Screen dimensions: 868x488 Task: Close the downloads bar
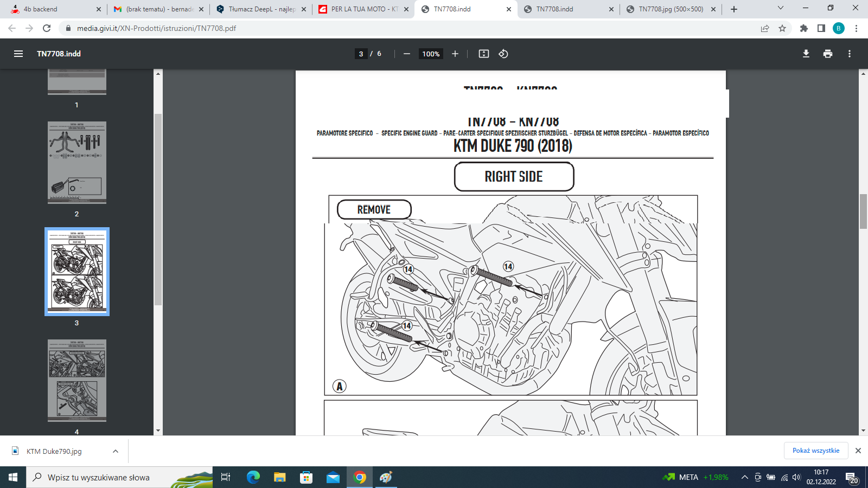tap(858, 451)
